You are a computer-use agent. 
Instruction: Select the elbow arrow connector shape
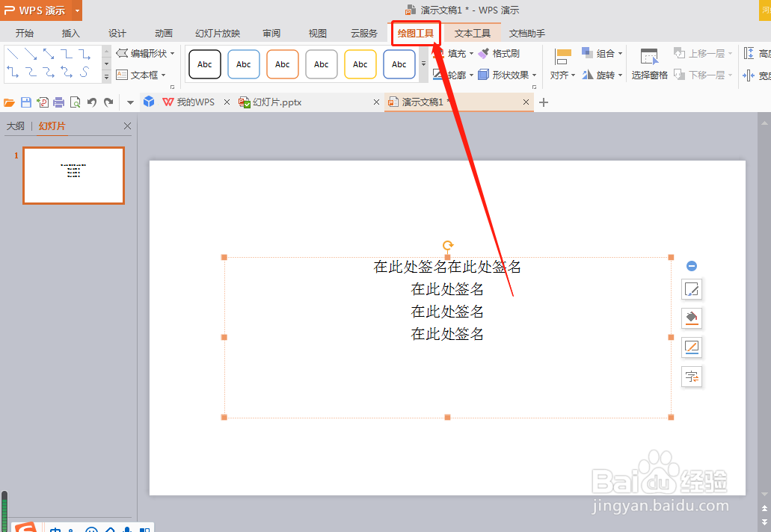85,54
